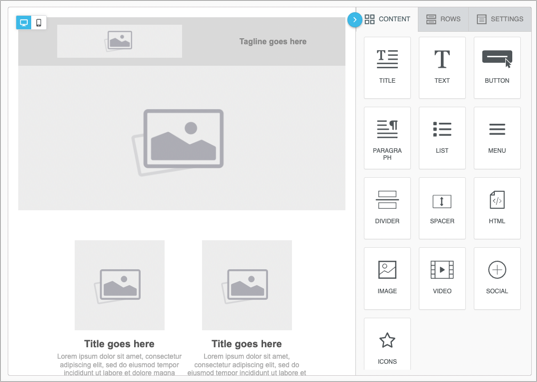Select the right column image placeholder
Image resolution: width=537 pixels, height=382 pixels.
(x=247, y=285)
